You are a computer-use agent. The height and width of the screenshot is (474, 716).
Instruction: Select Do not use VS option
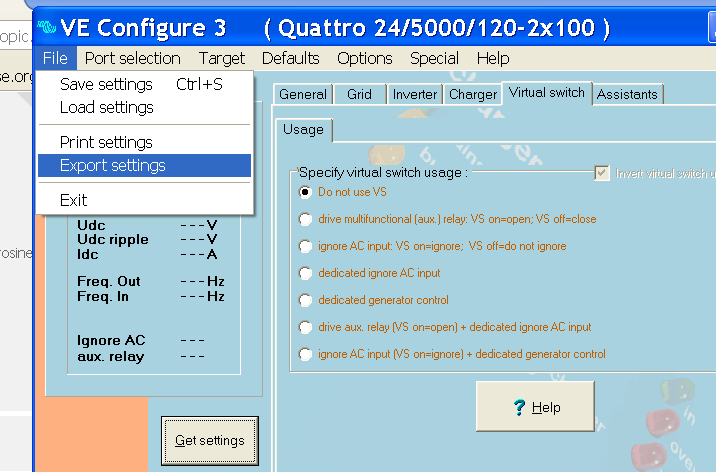[305, 192]
